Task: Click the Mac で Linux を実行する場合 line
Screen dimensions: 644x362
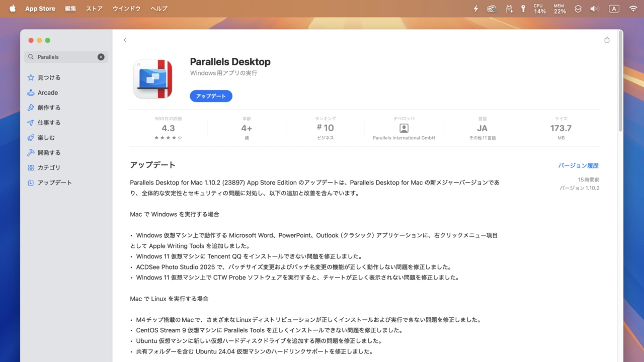Action: pos(169,299)
